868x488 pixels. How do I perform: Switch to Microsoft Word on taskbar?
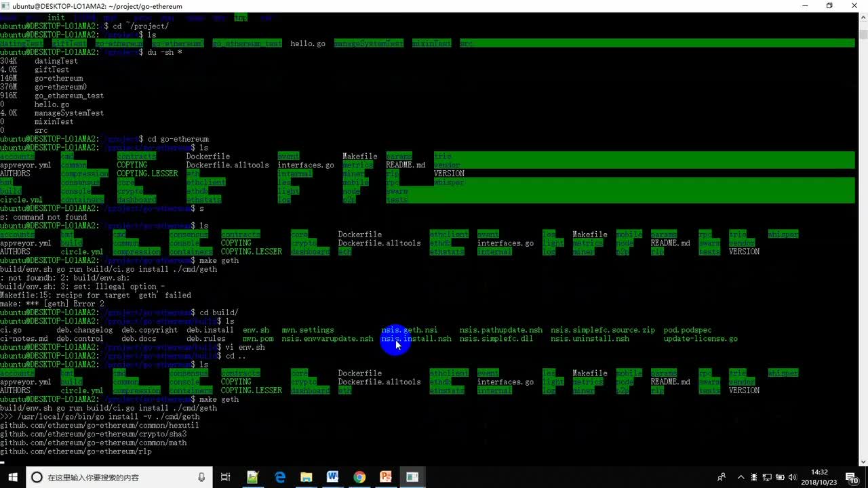(332, 477)
